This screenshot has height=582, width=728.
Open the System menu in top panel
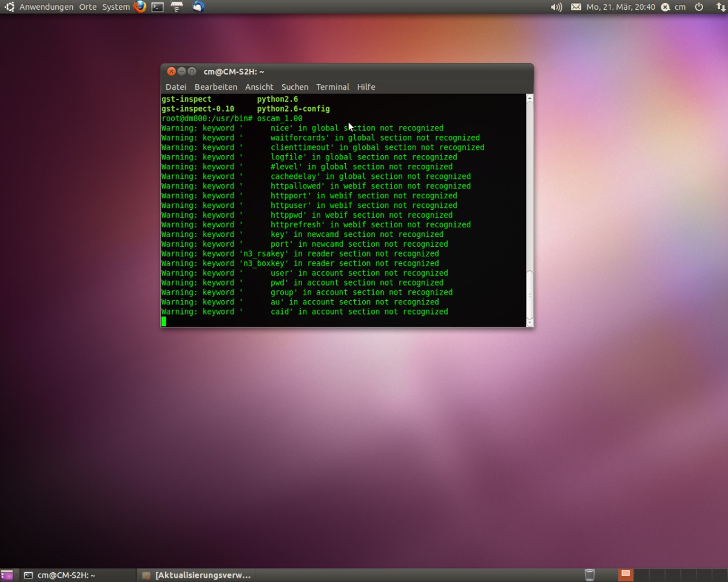(x=115, y=7)
